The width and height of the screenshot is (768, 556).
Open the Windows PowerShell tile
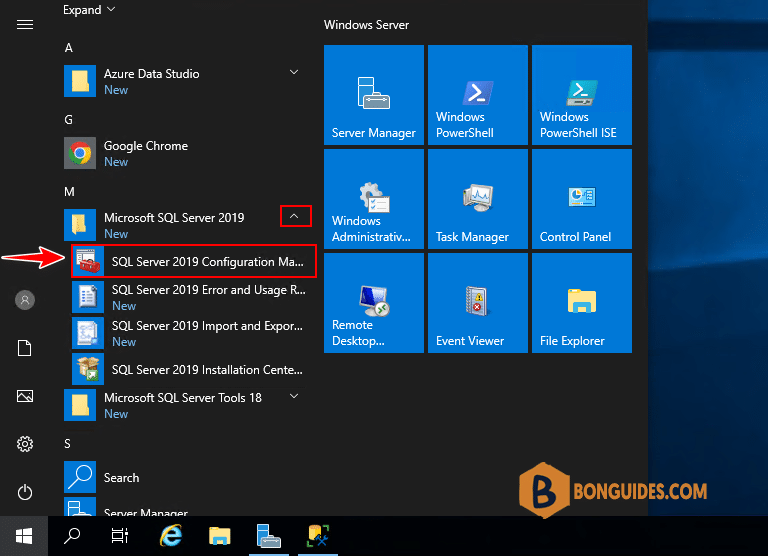478,95
